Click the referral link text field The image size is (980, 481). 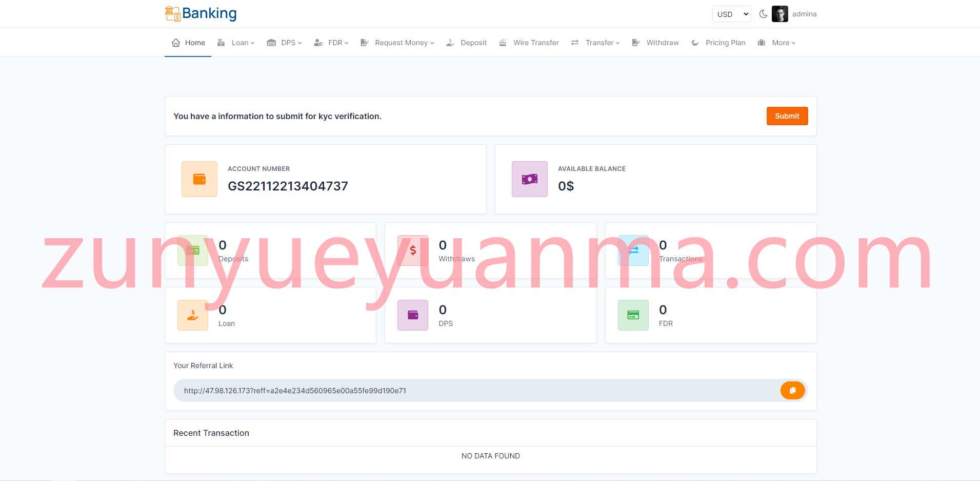coord(477,391)
